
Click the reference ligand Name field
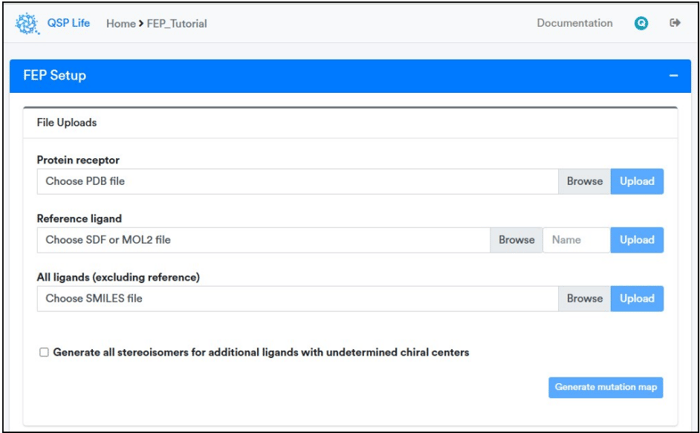coord(576,240)
